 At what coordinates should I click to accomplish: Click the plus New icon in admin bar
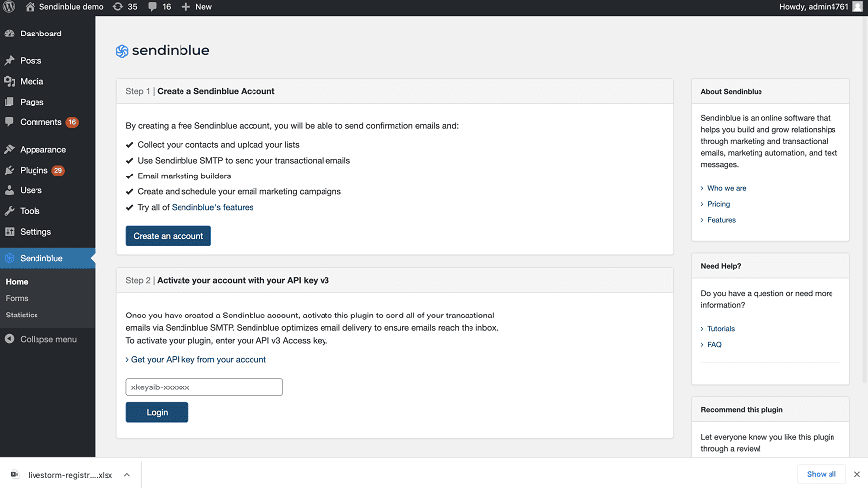coord(186,7)
